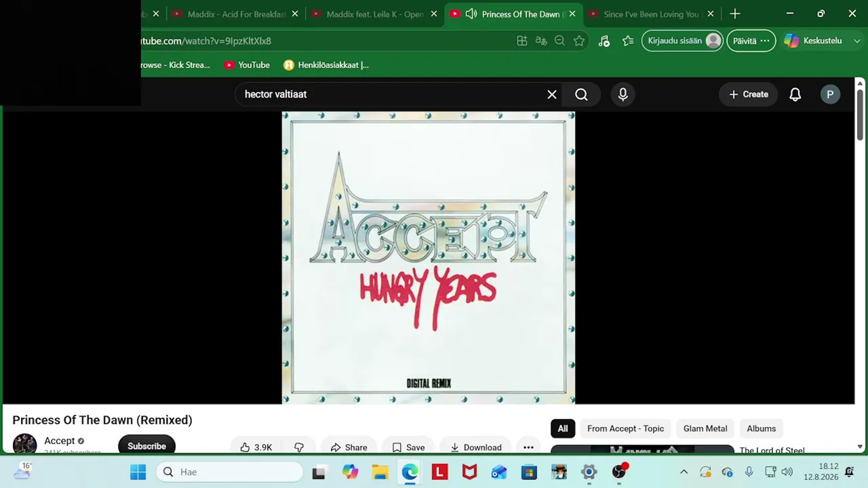868x488 pixels.
Task: Open the browser apps grid icon in address bar
Action: 521,41
